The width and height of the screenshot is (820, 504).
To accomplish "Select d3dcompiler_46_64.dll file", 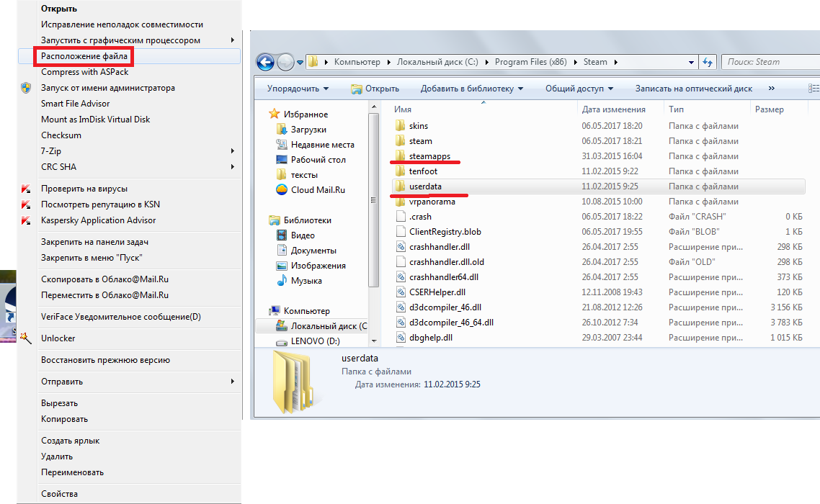I will 451,323.
